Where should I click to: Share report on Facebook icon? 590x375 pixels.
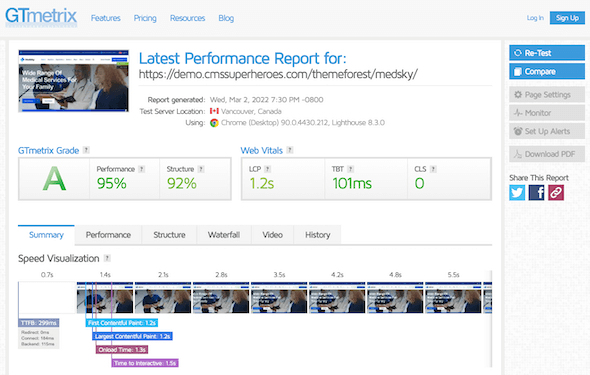(536, 193)
